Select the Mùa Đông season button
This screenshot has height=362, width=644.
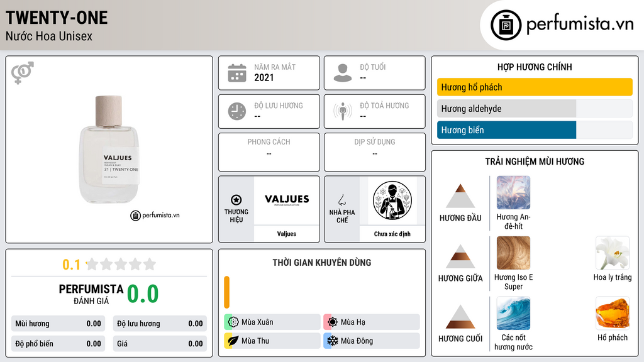(372, 341)
